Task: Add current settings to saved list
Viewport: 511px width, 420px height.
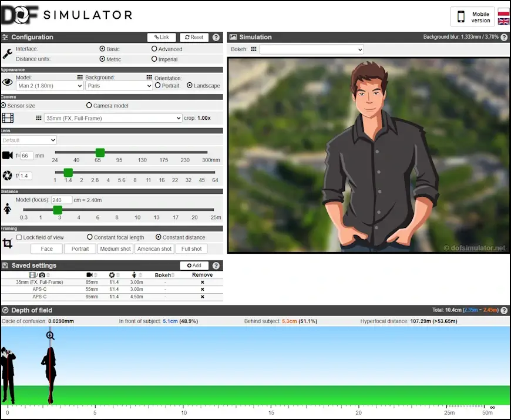Action: point(194,266)
